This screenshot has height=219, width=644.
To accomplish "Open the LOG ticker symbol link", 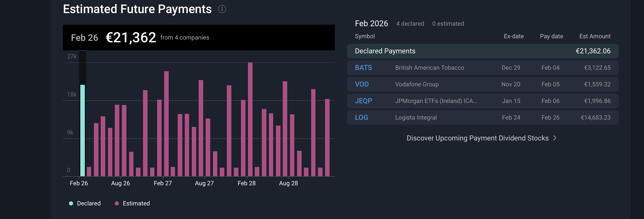I will coord(361,118).
